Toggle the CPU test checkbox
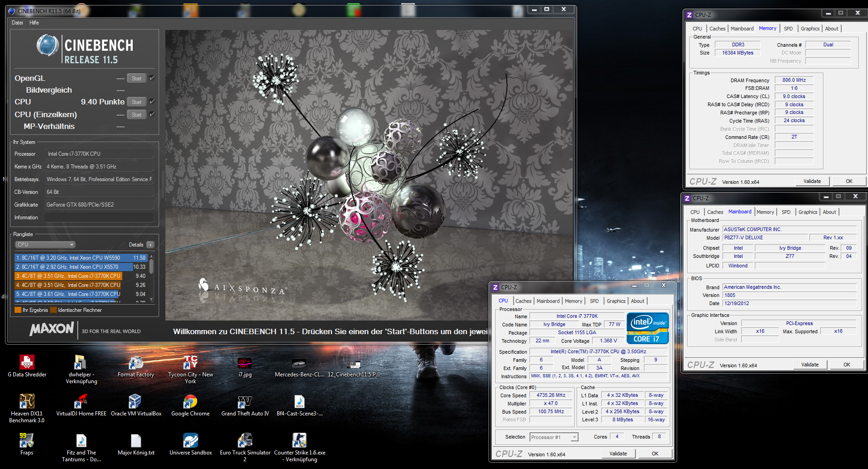 152,102
